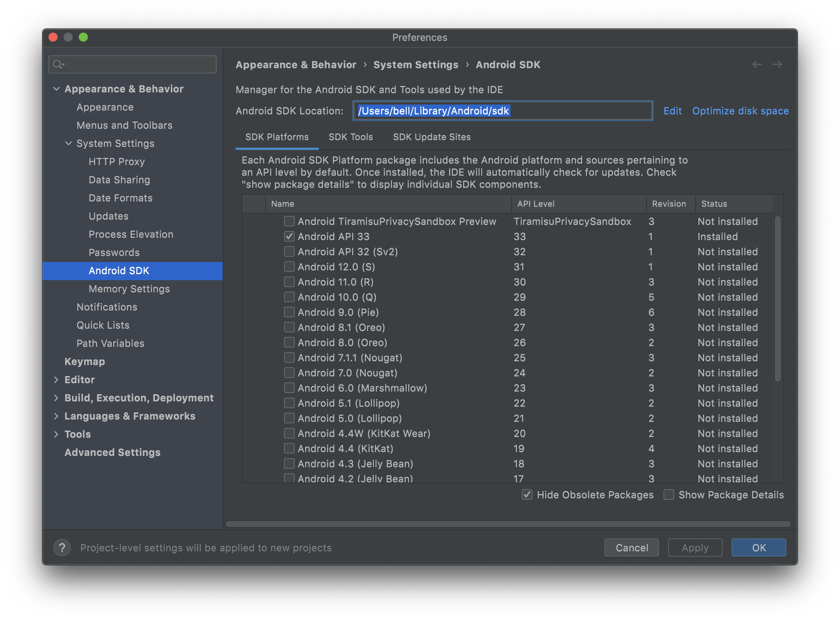
Task: Select Date Formats in the tree
Action: pyautogui.click(x=120, y=198)
